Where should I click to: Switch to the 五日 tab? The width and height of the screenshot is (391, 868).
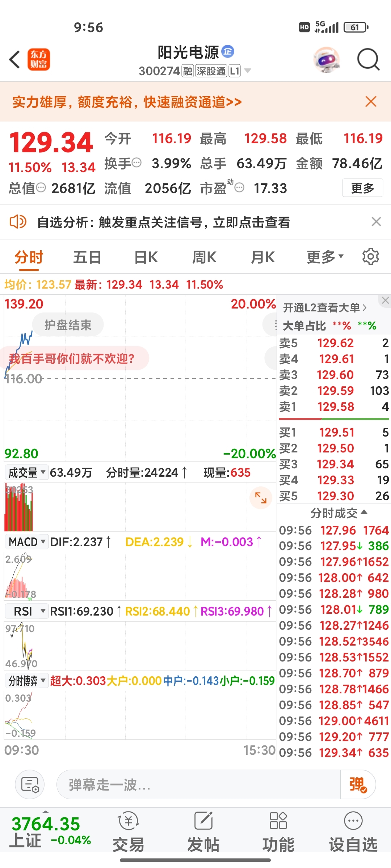coord(87,258)
